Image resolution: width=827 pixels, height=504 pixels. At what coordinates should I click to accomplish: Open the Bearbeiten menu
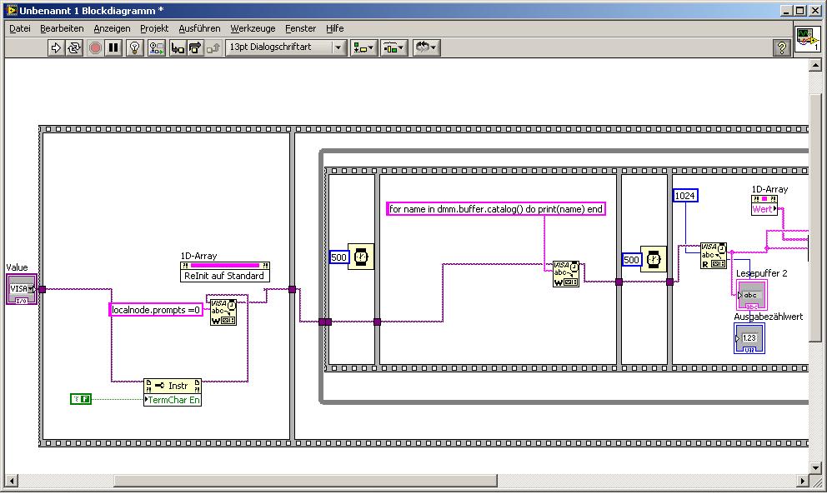[62, 28]
